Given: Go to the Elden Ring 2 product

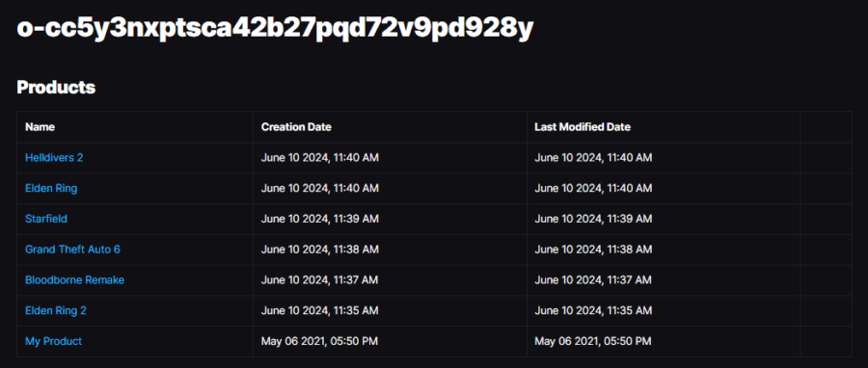Looking at the screenshot, I should pyautogui.click(x=56, y=310).
